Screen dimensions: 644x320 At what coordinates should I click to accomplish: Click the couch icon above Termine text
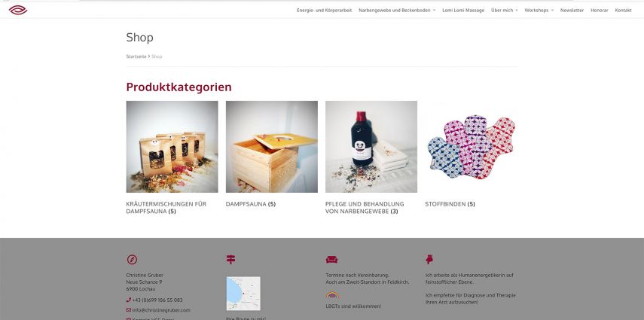point(331,259)
